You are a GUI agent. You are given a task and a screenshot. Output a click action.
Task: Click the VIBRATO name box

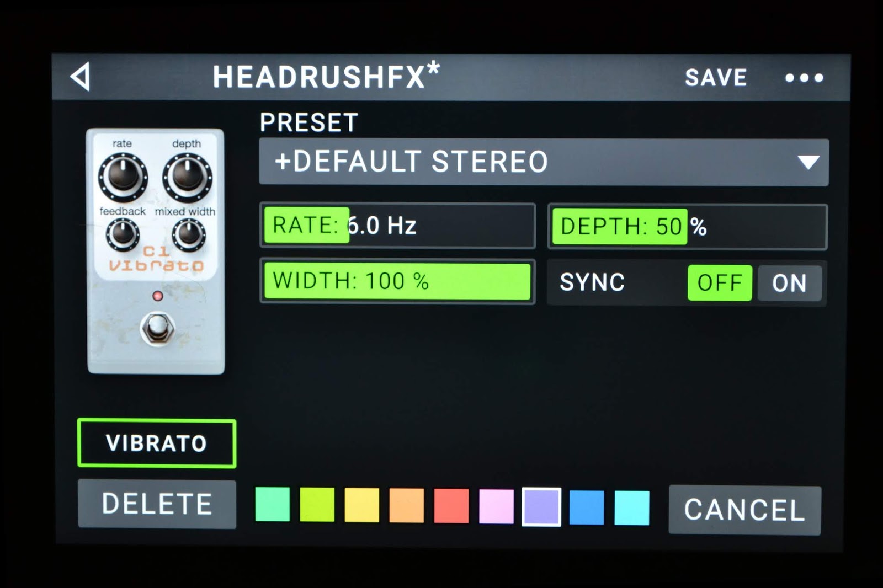[156, 442]
